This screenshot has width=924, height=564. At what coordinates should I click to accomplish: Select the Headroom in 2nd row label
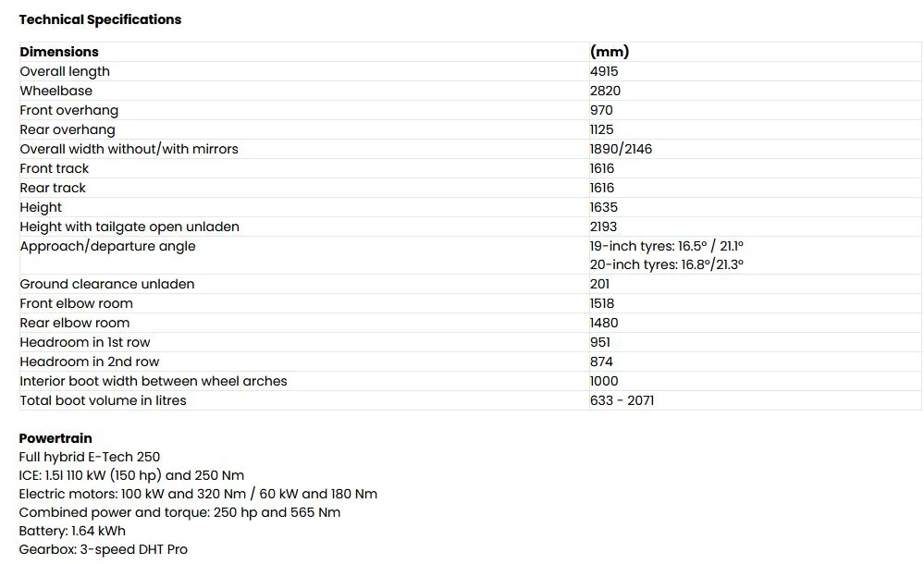[x=90, y=362]
